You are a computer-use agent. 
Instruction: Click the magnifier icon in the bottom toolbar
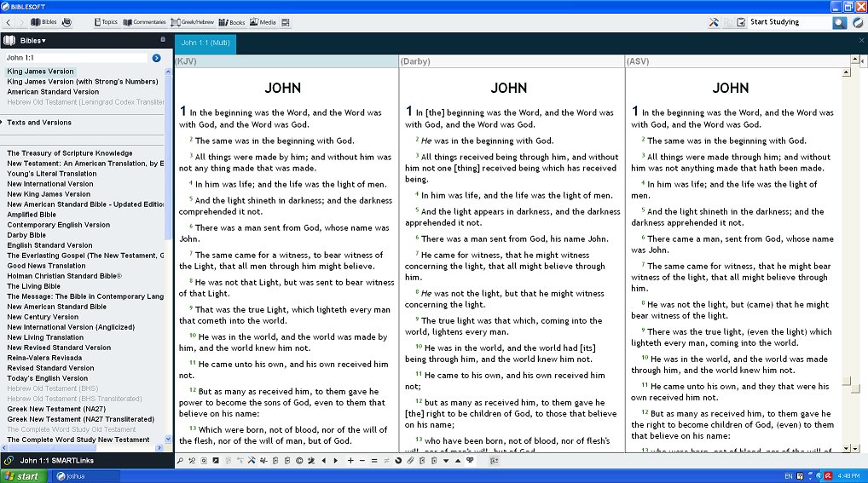pos(180,461)
